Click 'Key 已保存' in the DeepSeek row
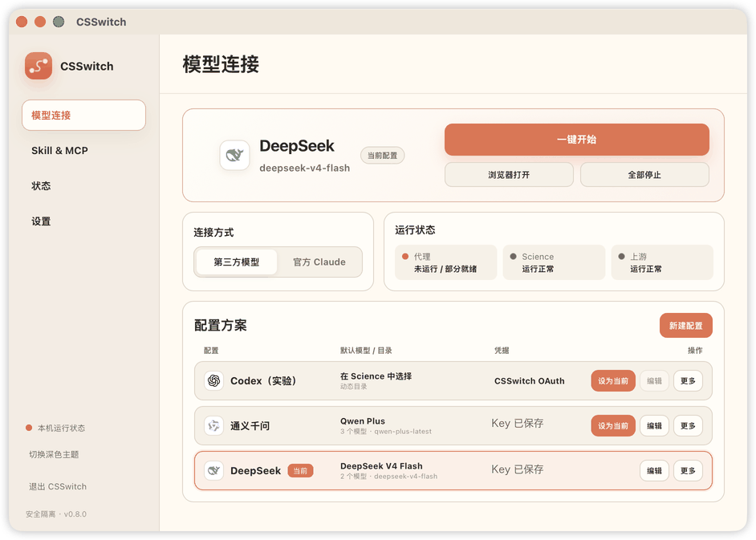Image resolution: width=756 pixels, height=540 pixels. tap(518, 469)
